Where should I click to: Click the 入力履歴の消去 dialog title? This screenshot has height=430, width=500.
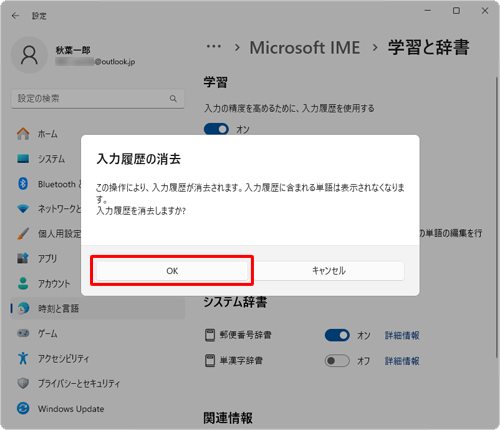click(139, 159)
